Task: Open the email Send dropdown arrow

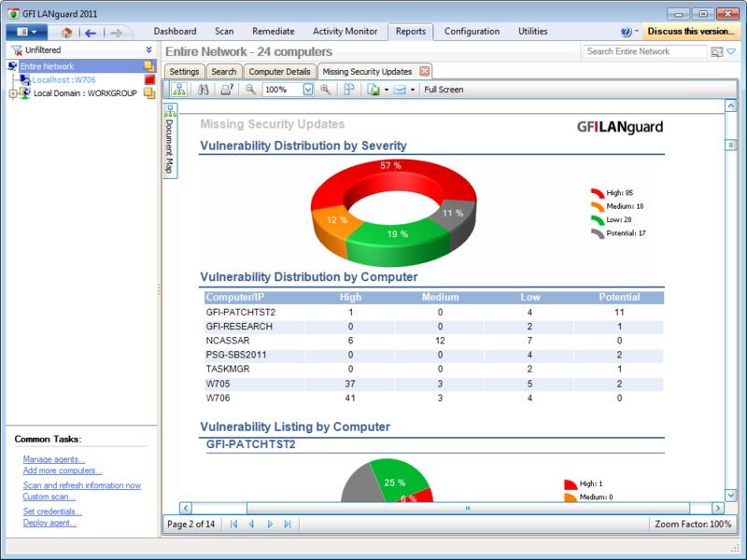Action: click(413, 90)
